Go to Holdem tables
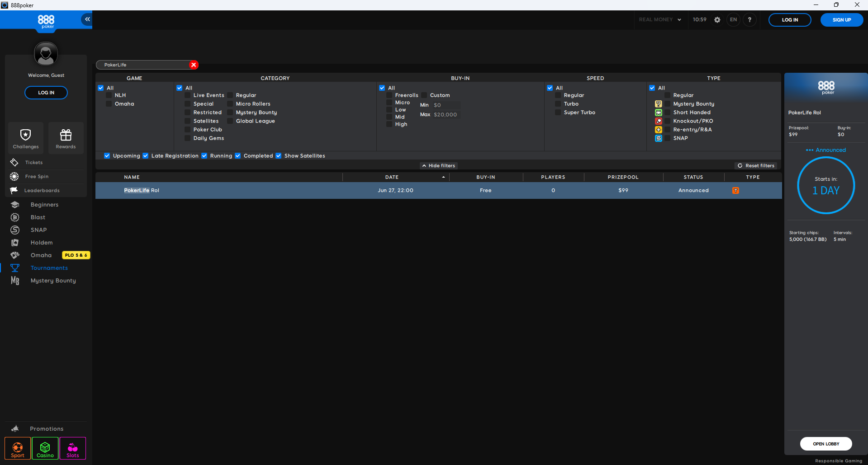Image resolution: width=868 pixels, height=465 pixels. (x=41, y=243)
